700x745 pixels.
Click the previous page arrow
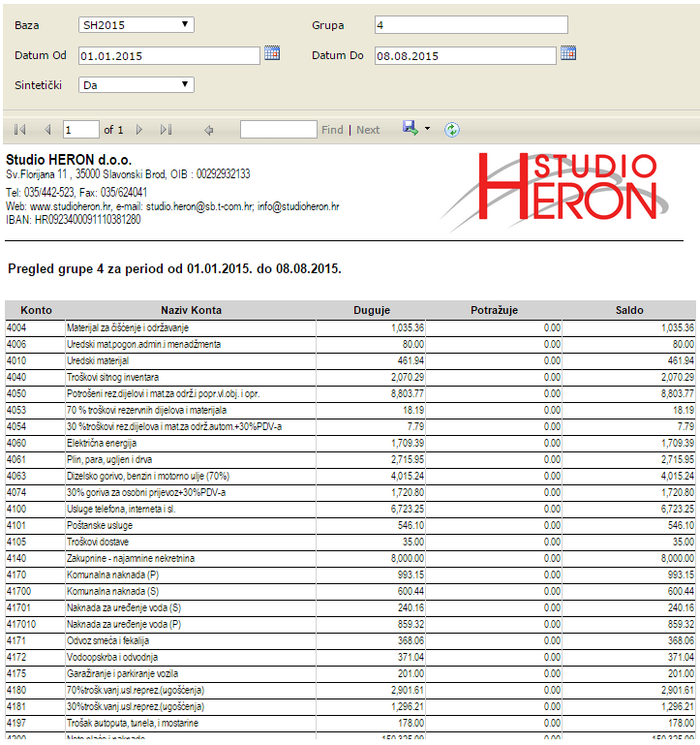pos(46,130)
